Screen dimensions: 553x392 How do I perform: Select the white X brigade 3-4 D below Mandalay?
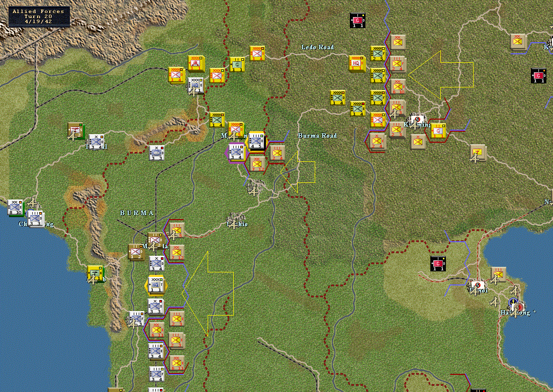click(x=156, y=264)
